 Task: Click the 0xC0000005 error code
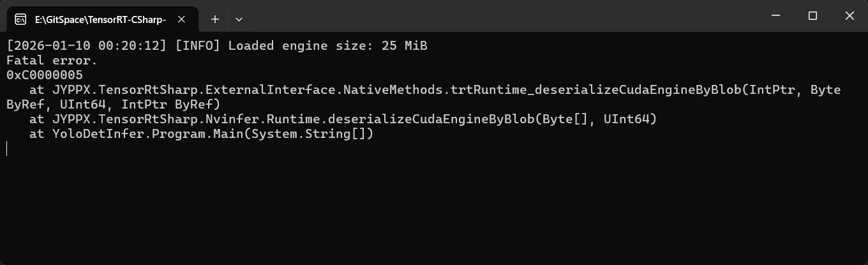point(44,75)
